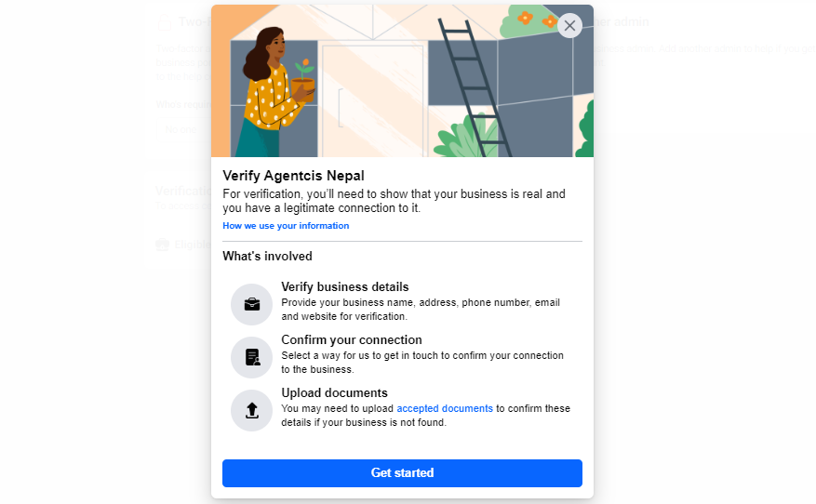
Task: Click the woman holding plant illustration
Action: click(x=274, y=92)
